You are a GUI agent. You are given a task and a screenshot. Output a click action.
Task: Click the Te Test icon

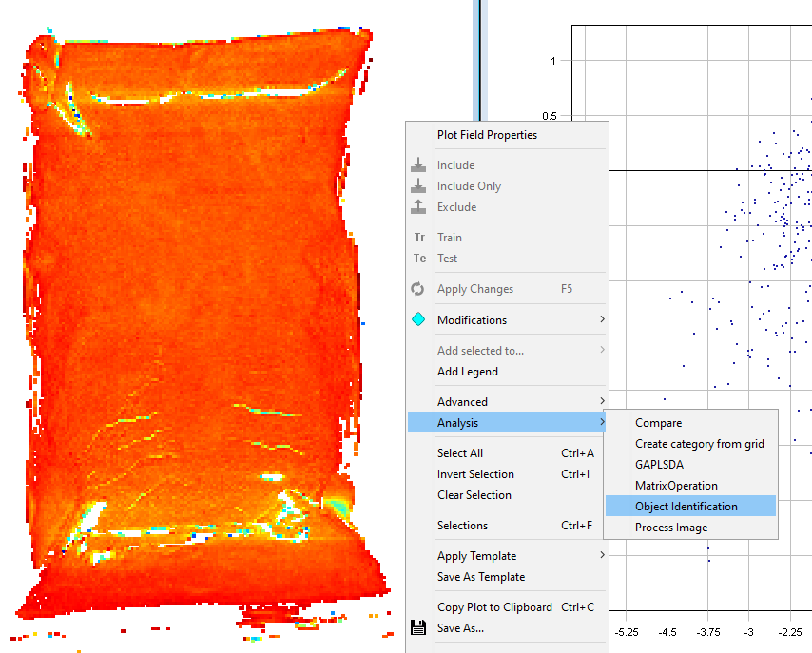pos(419,259)
